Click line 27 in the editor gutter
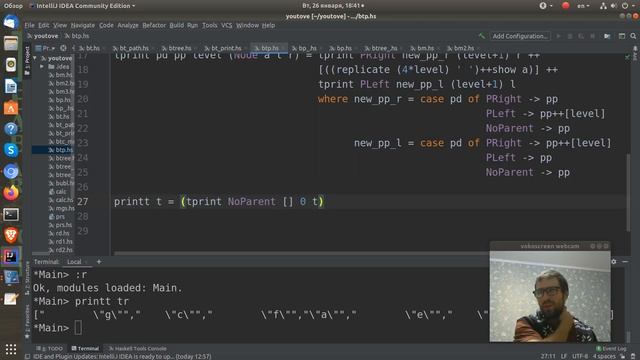Screen dimensions: 640x360 [83, 202]
